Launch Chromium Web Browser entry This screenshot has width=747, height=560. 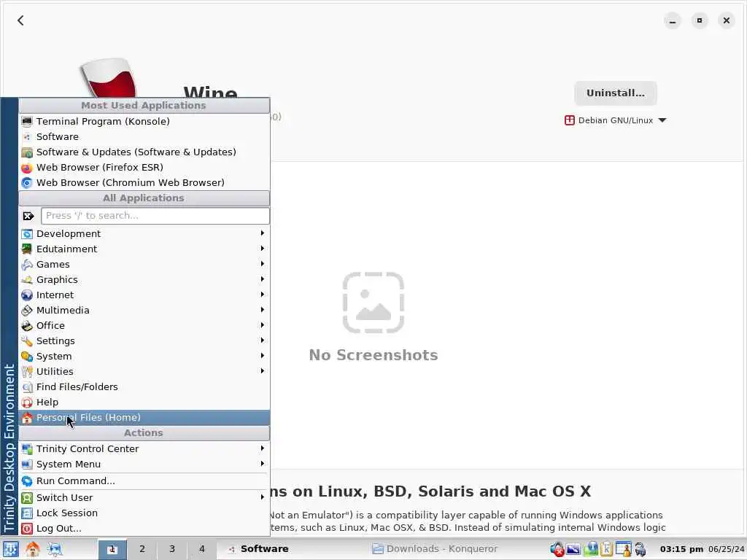point(144,182)
